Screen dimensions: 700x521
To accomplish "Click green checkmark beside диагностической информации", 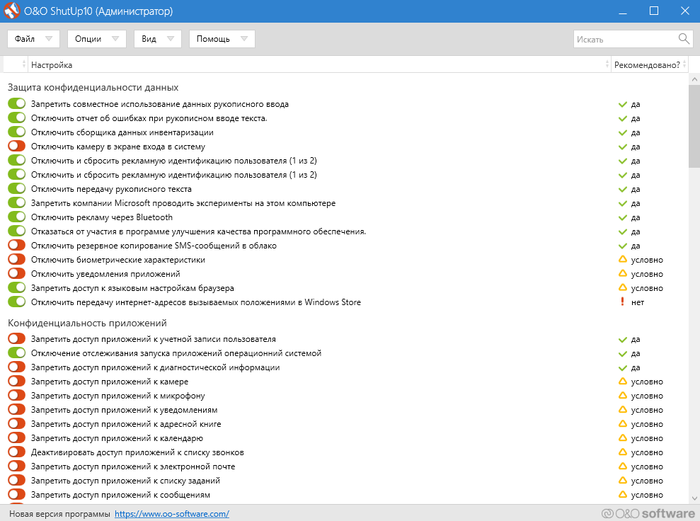I will point(622,368).
